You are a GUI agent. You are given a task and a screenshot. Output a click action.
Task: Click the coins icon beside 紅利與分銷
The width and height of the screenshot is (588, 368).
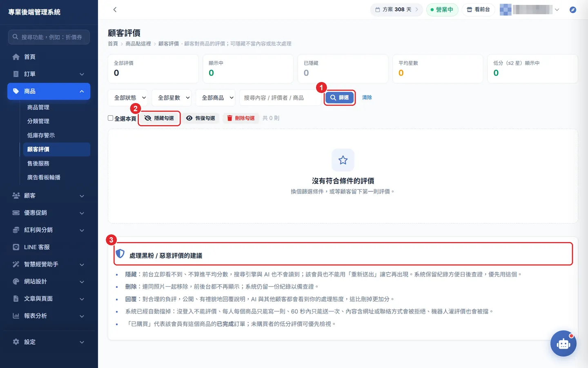[x=16, y=230]
